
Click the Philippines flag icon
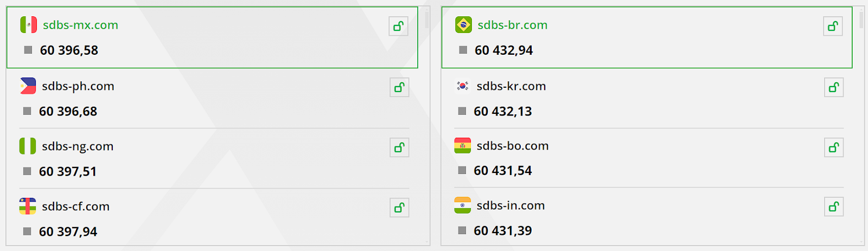[28, 86]
